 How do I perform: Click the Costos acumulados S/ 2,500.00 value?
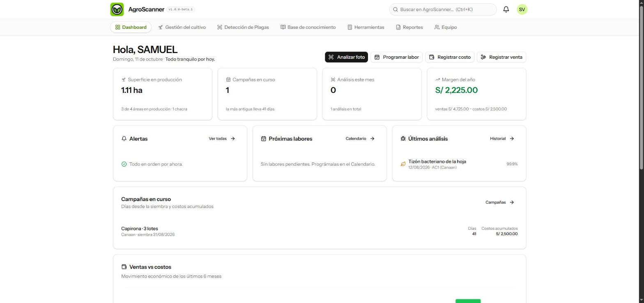(x=506, y=234)
